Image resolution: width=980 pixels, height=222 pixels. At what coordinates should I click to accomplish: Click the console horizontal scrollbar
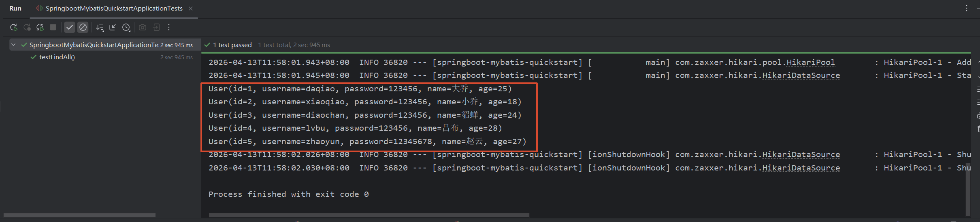pos(369,215)
